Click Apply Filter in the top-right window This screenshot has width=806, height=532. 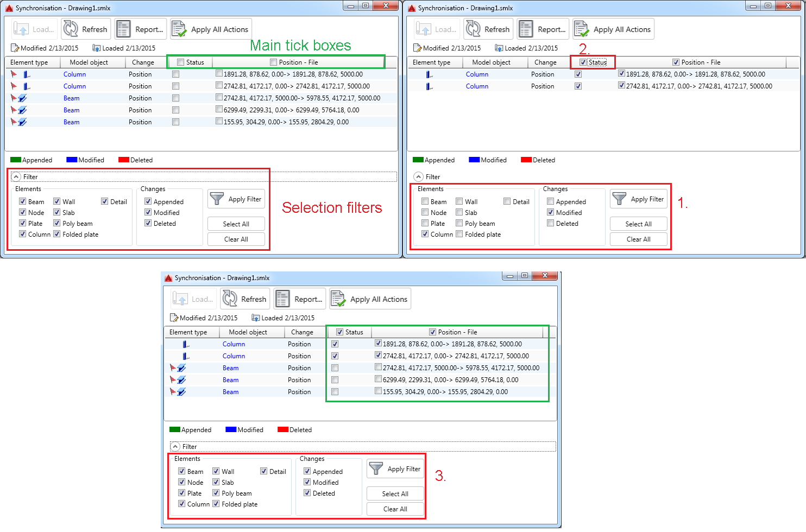point(639,199)
